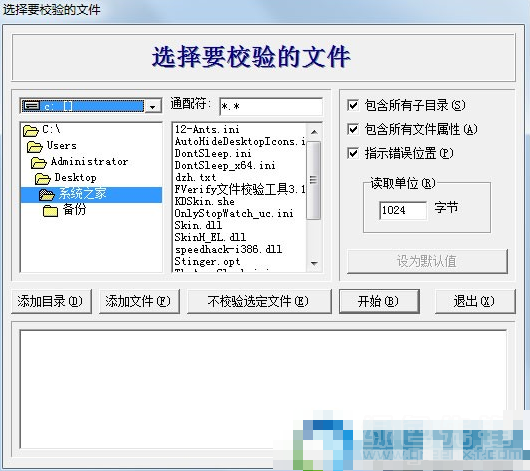Screen dimensions: 530x471
Task: Click the file list scrollbar thumb
Action: point(314,180)
